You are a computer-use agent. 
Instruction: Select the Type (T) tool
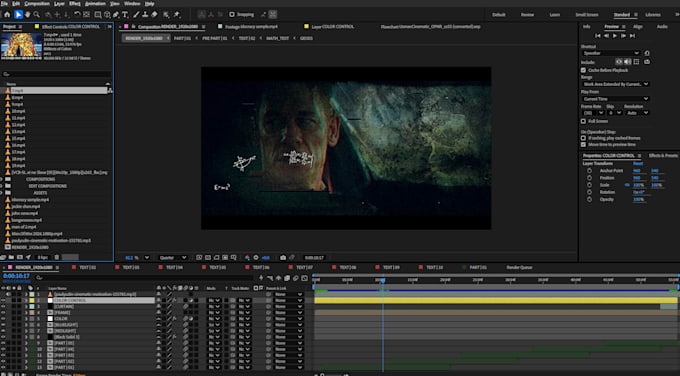(125, 15)
